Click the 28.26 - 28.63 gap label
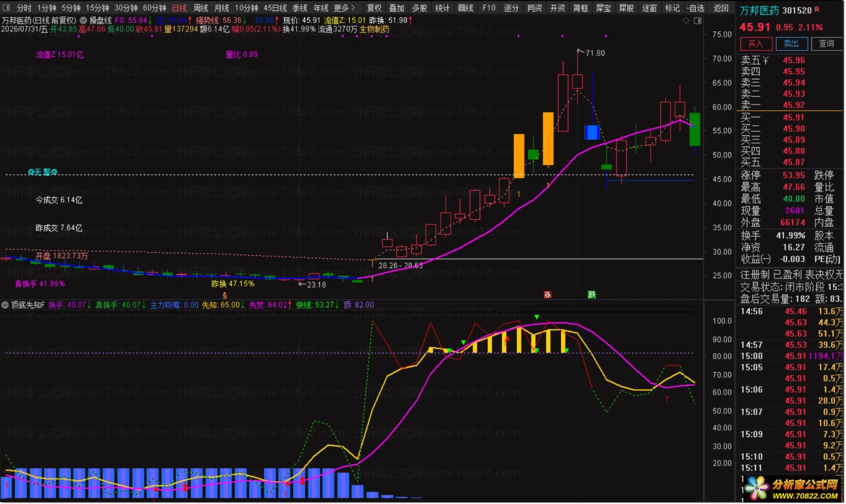 401,265
